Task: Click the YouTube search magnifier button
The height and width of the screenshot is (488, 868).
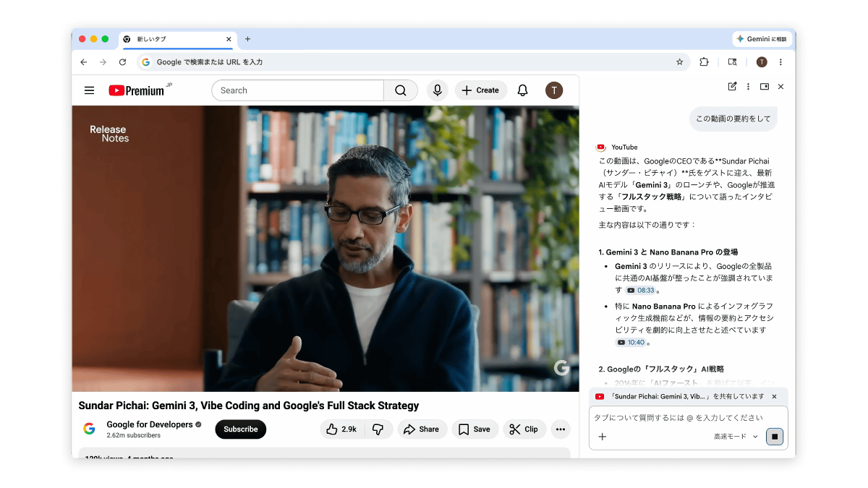Action: click(x=401, y=90)
